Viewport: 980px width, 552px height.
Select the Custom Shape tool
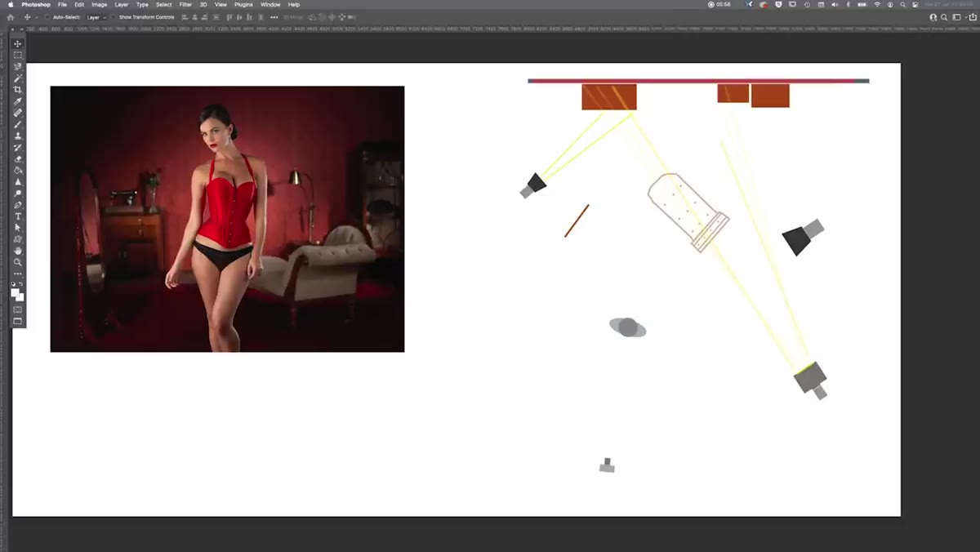tap(18, 238)
